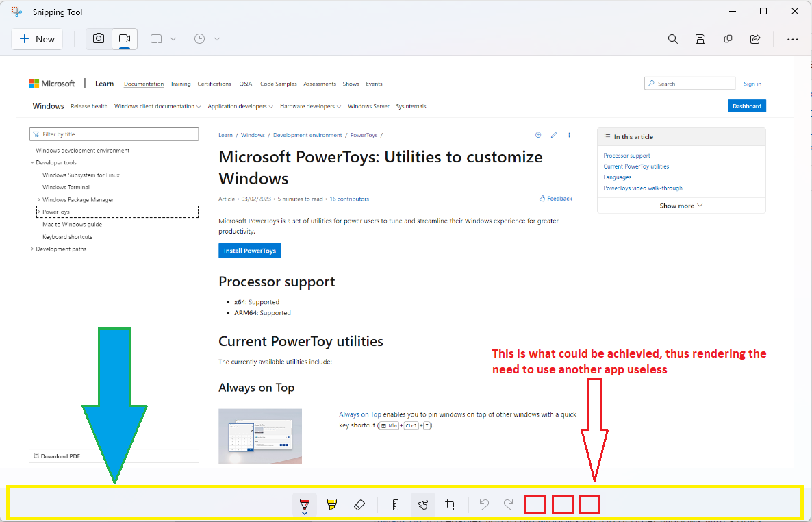812x522 pixels.
Task: Select the Documentation tab on Microsoft Learn
Action: [143, 84]
